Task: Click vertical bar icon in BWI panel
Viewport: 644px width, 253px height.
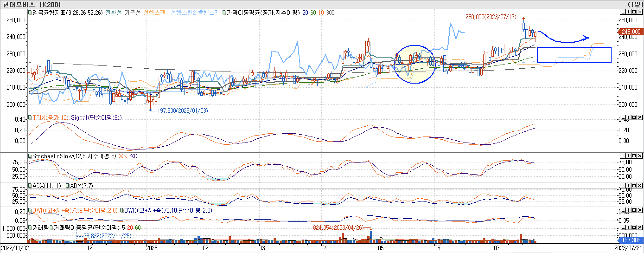Action: click(x=629, y=210)
